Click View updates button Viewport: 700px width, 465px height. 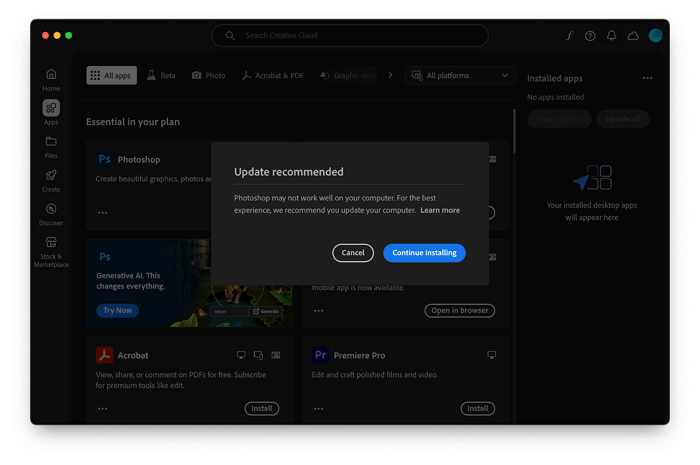click(559, 119)
